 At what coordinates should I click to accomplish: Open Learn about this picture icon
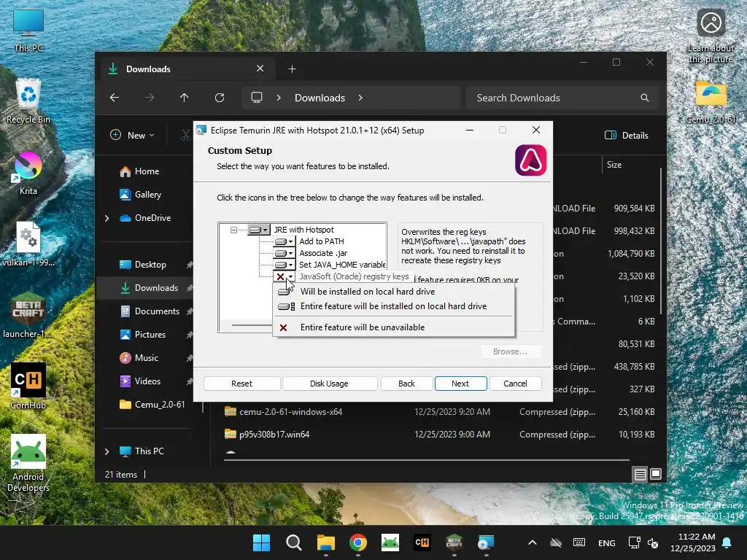[x=711, y=36]
